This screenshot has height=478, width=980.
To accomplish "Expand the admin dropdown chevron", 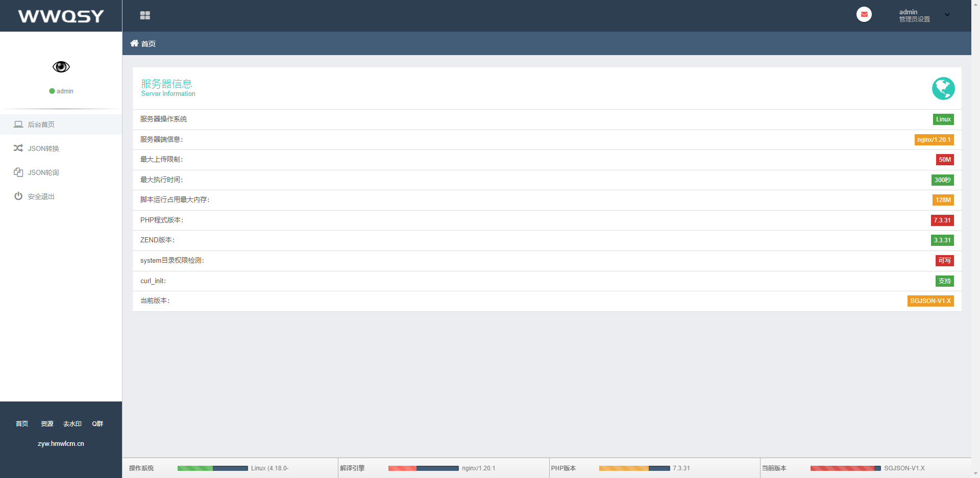I will (x=947, y=15).
